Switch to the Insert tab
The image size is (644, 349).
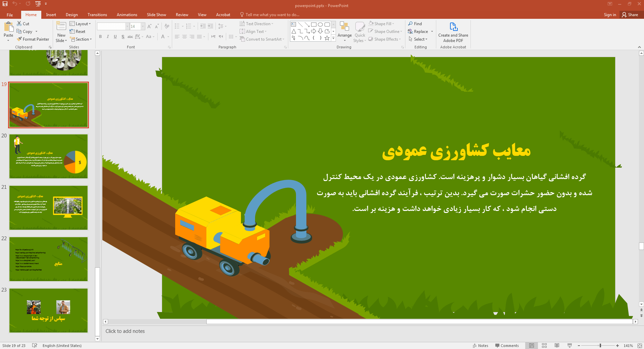pyautogui.click(x=51, y=15)
